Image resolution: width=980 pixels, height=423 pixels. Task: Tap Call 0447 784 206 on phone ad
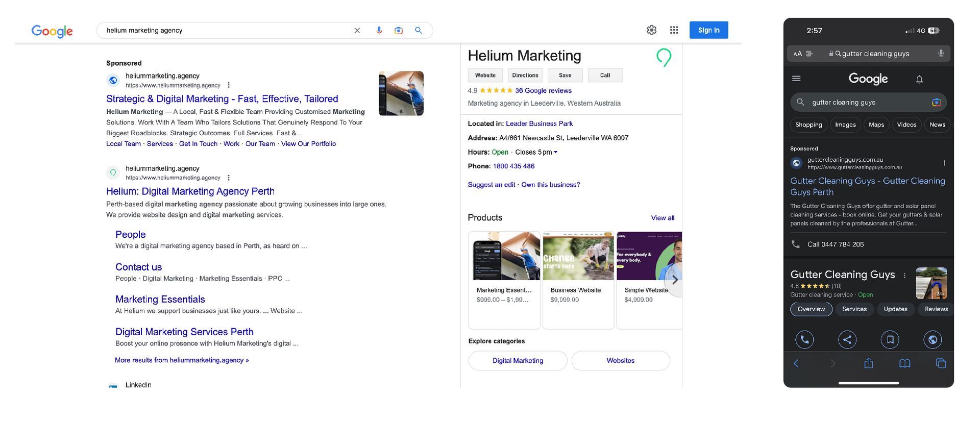pos(836,244)
